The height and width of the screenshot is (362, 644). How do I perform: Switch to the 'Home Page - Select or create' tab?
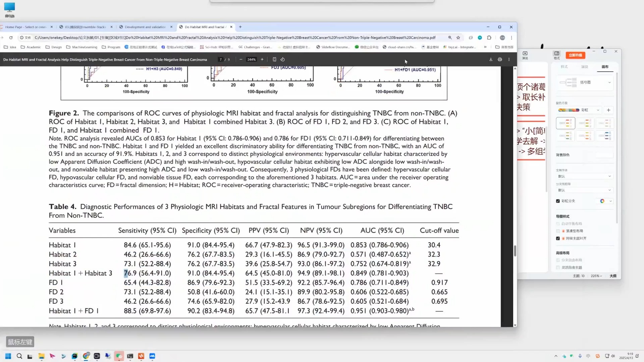click(x=26, y=27)
